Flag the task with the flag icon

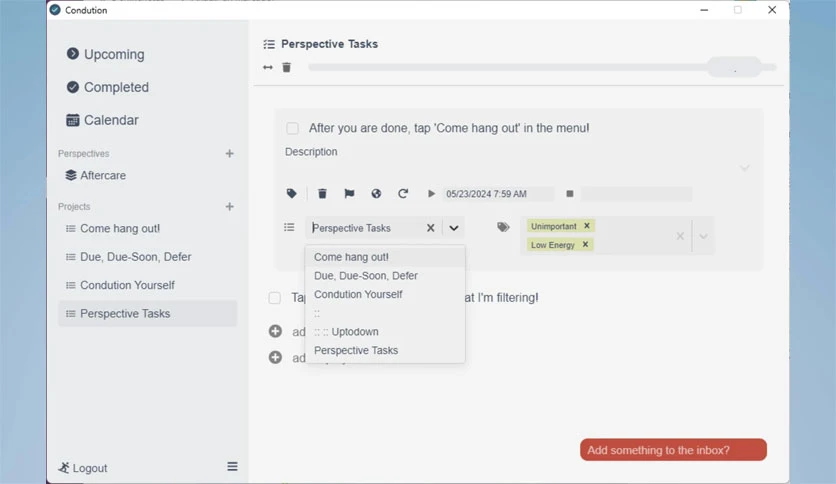[349, 193]
